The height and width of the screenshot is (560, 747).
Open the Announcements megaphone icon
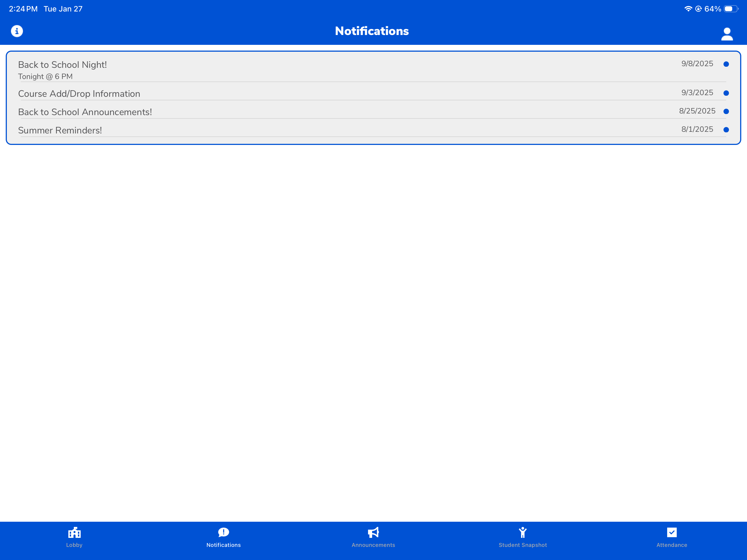coord(373,532)
